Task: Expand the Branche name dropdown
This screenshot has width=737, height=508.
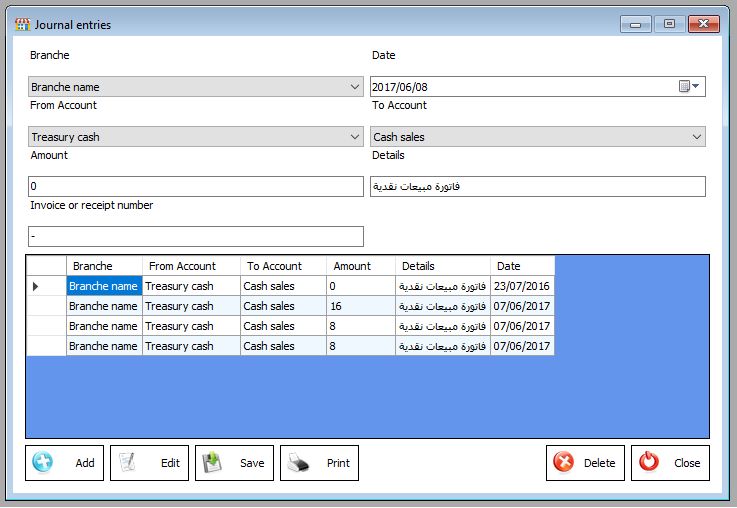Action: (x=355, y=87)
